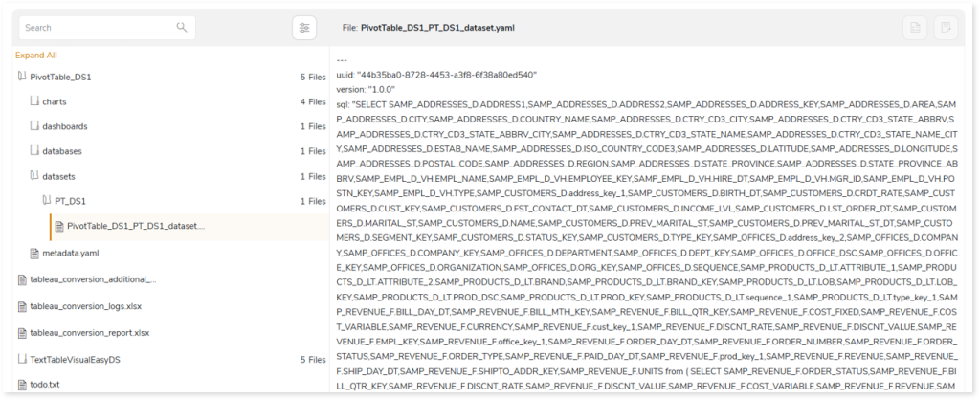This screenshot has height=400, width=980.
Task: Click the tableau_conversion_report.xlsx file icon
Action: (22, 333)
